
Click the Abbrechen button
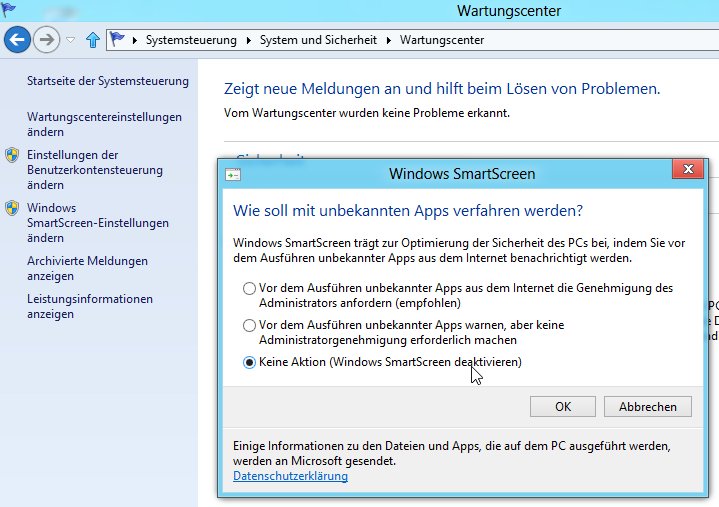647,407
